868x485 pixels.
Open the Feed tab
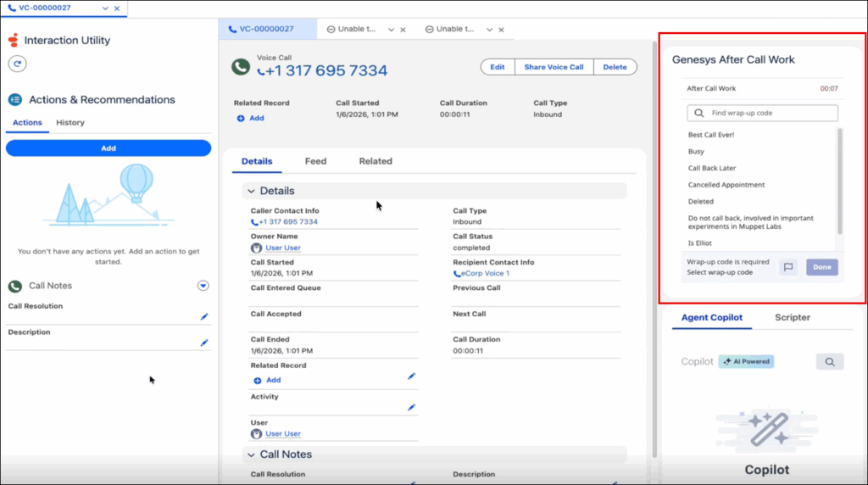tap(315, 161)
